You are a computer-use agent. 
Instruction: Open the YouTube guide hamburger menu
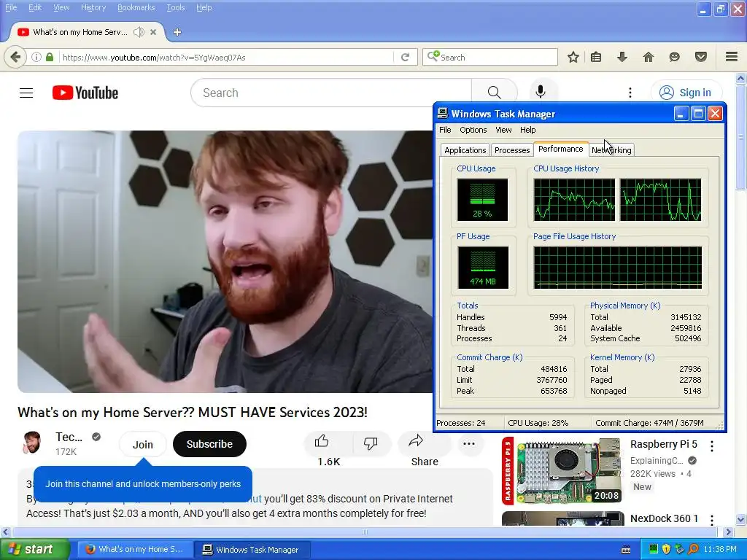click(x=26, y=93)
